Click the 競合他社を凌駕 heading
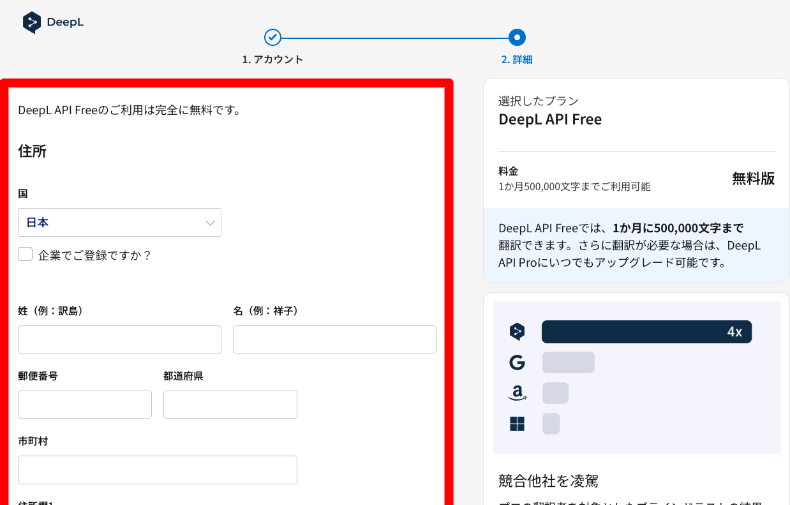The image size is (790, 505). [548, 481]
